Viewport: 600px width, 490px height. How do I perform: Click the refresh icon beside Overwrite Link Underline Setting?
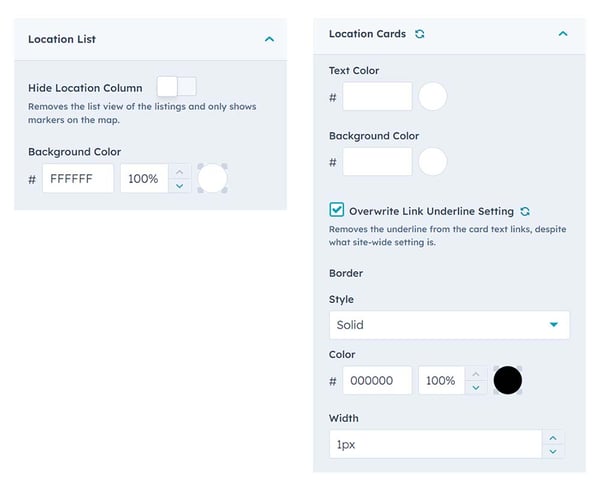525,211
